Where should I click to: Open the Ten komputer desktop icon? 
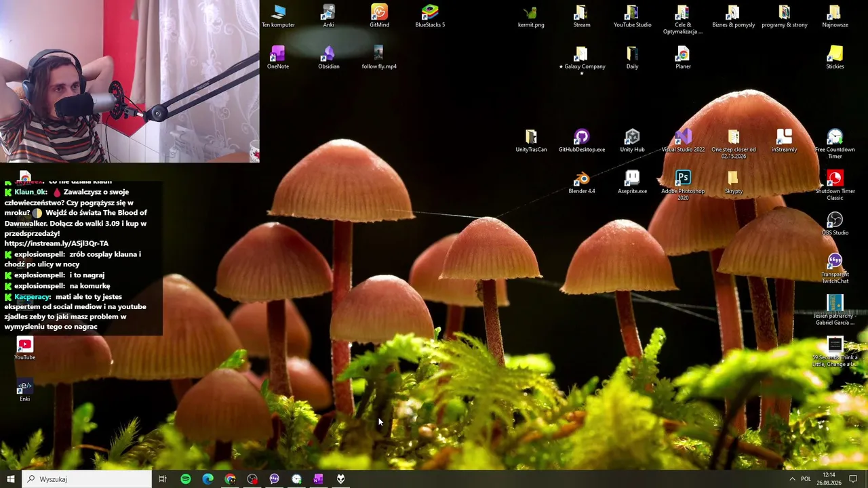pyautogui.click(x=278, y=16)
